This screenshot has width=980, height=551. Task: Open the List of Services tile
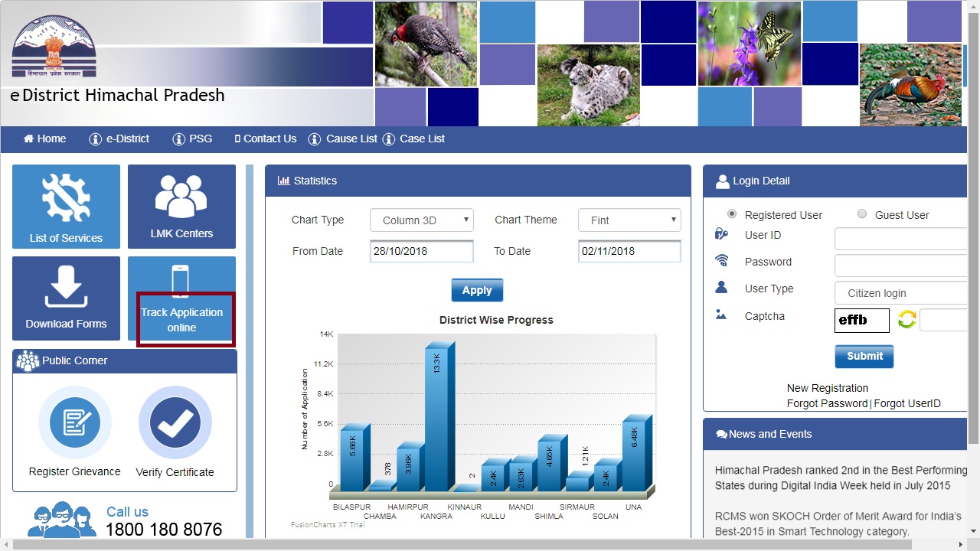pos(66,207)
